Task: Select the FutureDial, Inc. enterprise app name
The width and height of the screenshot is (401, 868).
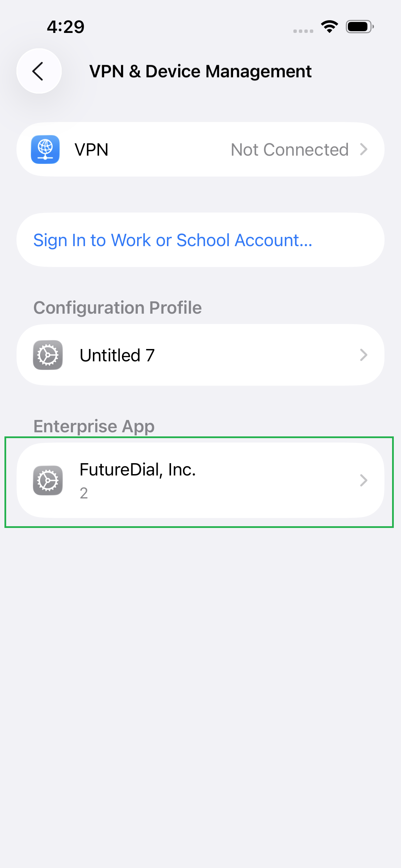Action: pos(138,470)
